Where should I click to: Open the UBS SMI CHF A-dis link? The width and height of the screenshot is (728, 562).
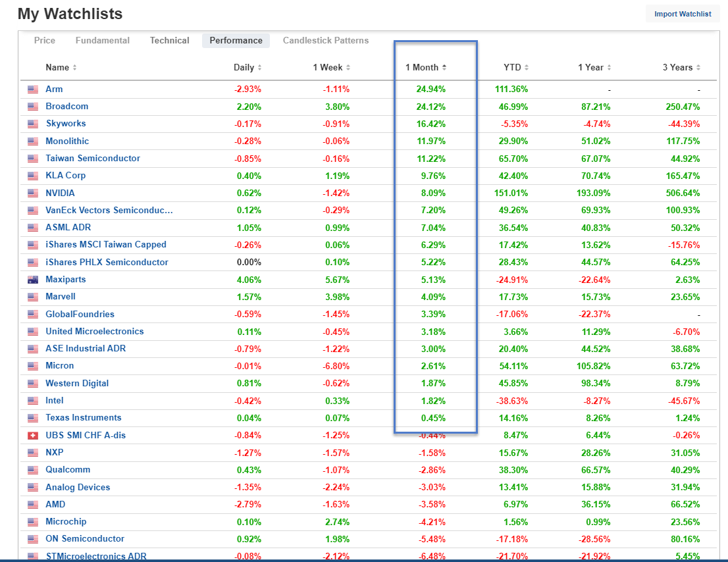[x=86, y=435]
